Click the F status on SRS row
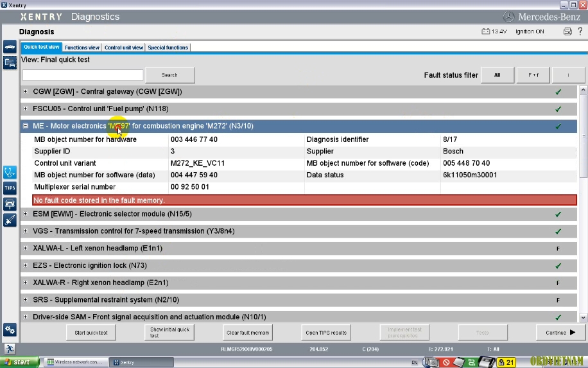Image resolution: width=588 pixels, height=368 pixels. point(558,300)
